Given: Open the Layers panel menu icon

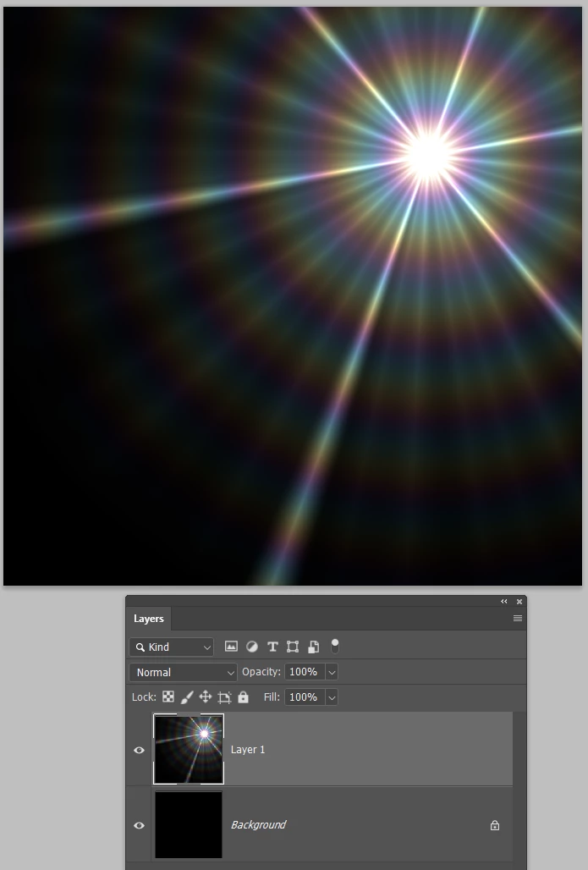Looking at the screenshot, I should pyautogui.click(x=518, y=618).
